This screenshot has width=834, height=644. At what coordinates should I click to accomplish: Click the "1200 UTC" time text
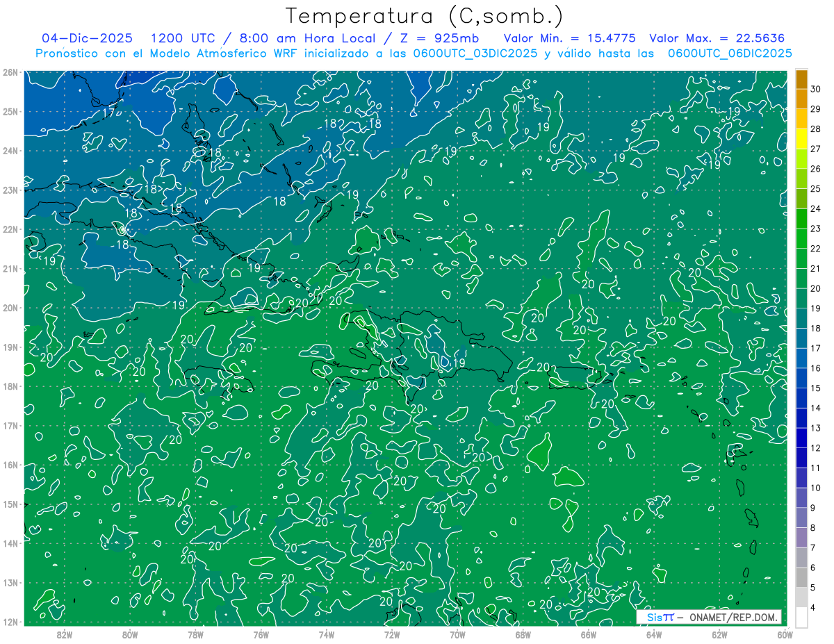pyautogui.click(x=182, y=38)
